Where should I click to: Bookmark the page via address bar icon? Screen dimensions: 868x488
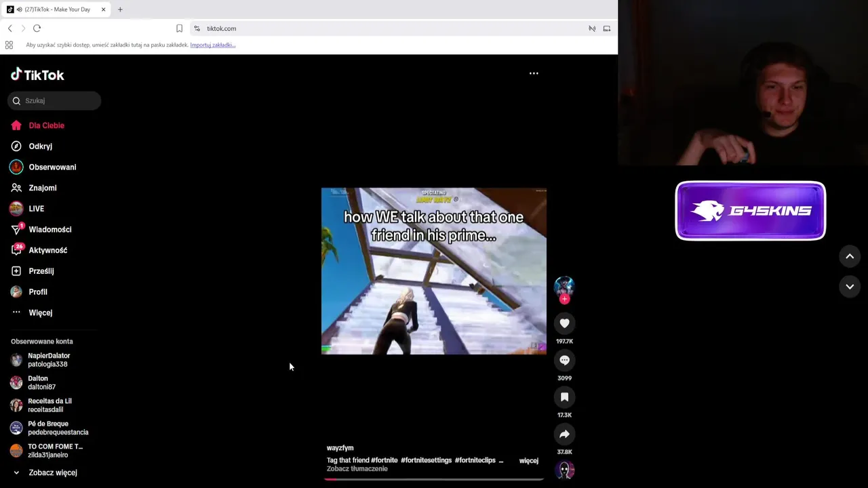point(179,28)
